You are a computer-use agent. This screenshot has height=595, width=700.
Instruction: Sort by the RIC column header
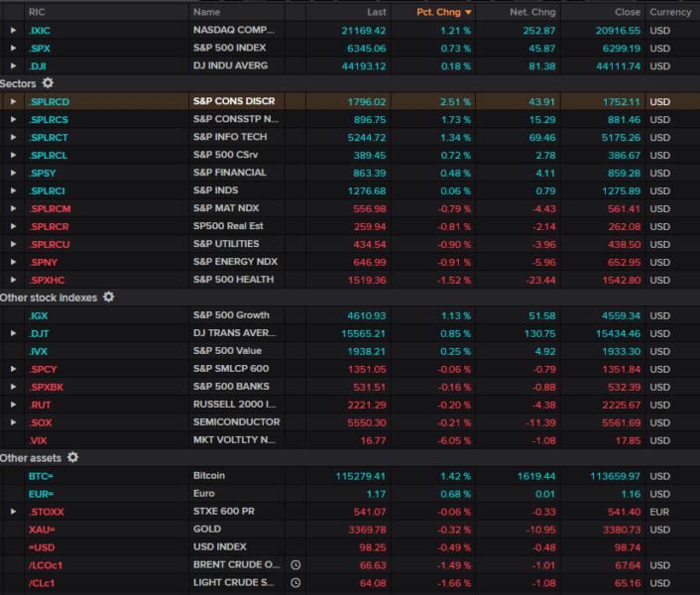tap(37, 12)
